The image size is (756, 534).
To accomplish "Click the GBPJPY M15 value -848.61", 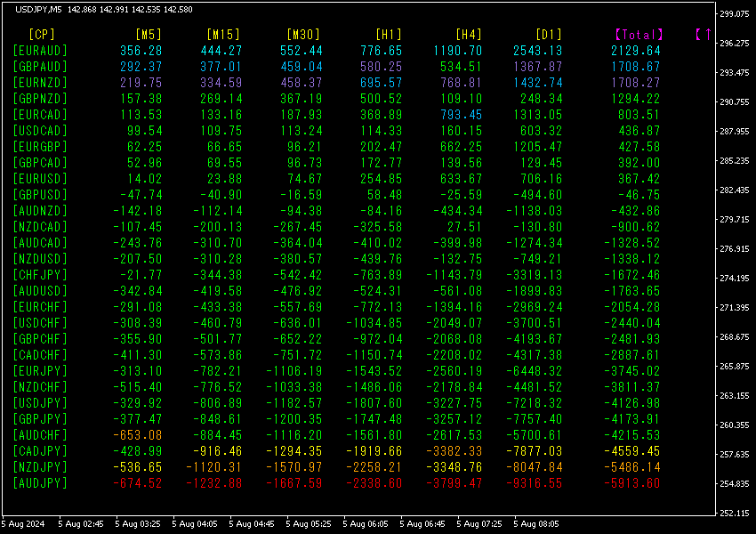I will [x=217, y=418].
